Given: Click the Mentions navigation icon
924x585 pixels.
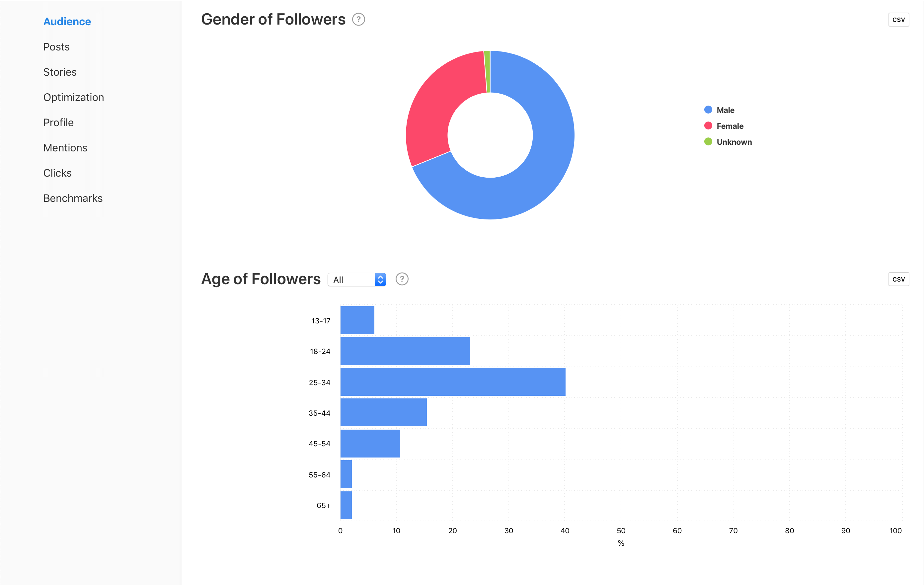Looking at the screenshot, I should pos(65,148).
